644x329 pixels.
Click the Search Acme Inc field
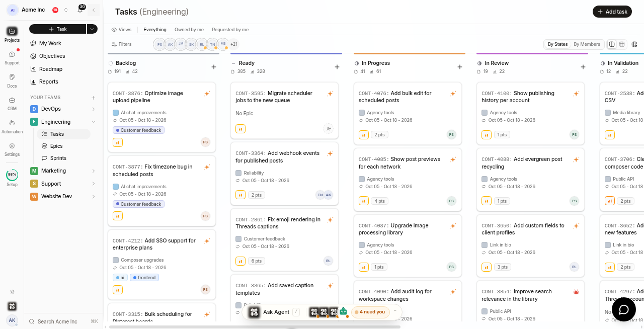point(63,321)
